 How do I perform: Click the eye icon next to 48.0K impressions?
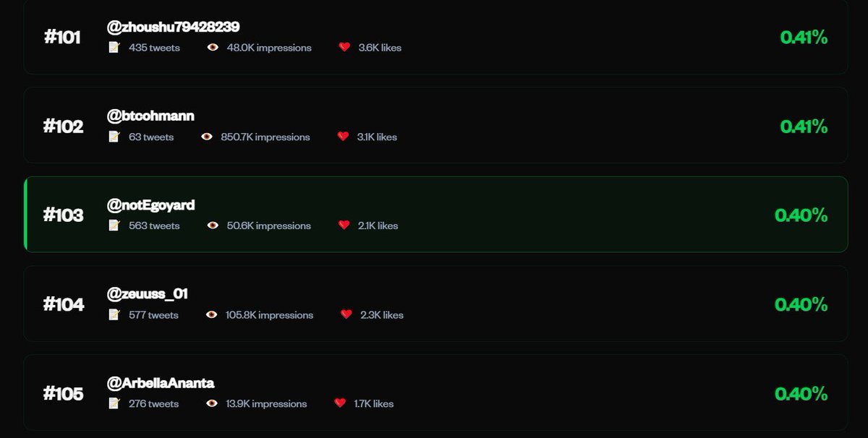point(213,48)
